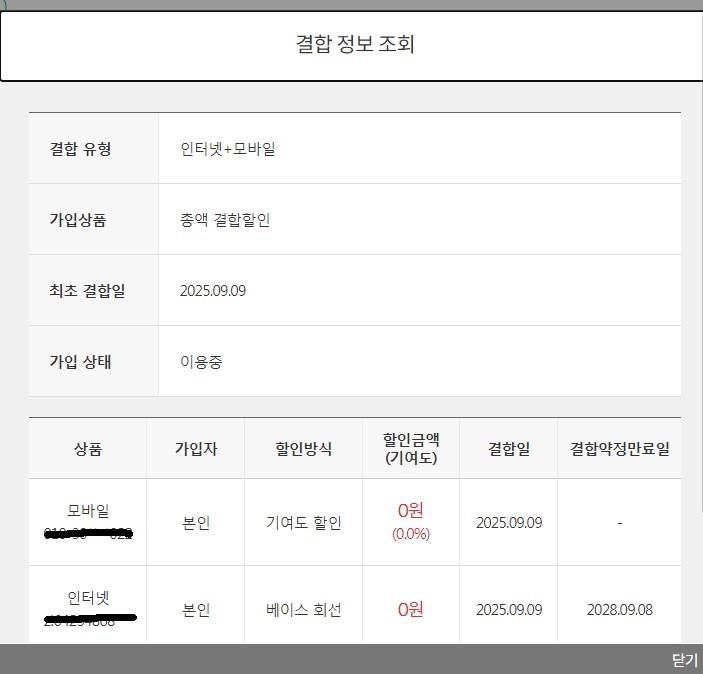Click the 닫기 button at the bottom
This screenshot has height=674, width=703.
pyautogui.click(x=683, y=660)
